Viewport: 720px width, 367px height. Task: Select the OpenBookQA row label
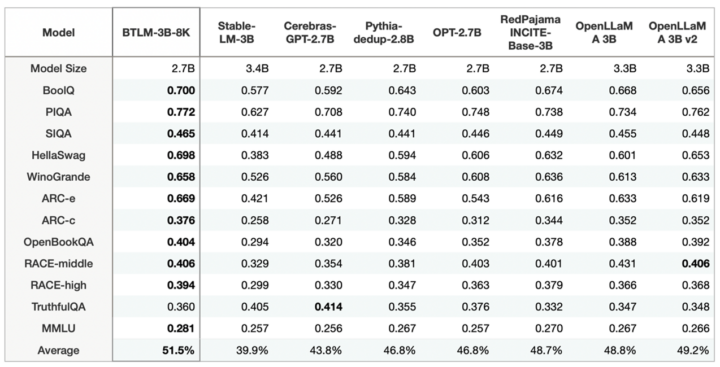coord(58,242)
